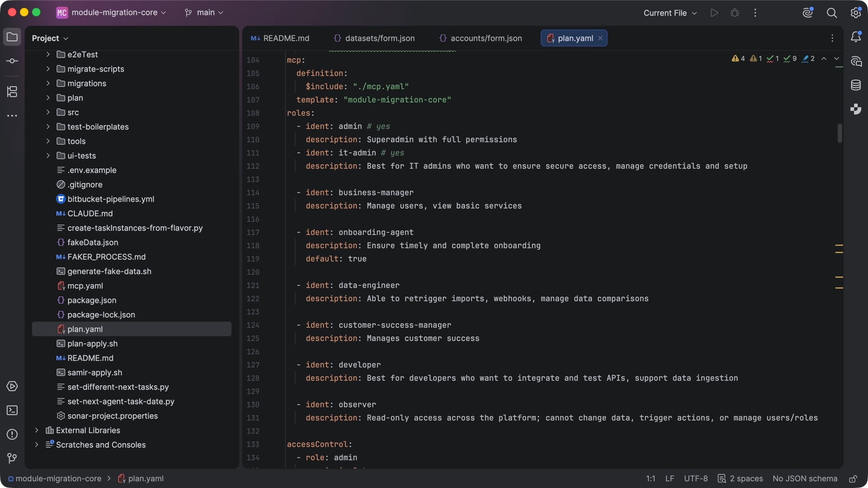This screenshot has height=488, width=868.
Task: Click the editor vertical scrollbar thumb
Action: pyautogui.click(x=840, y=133)
